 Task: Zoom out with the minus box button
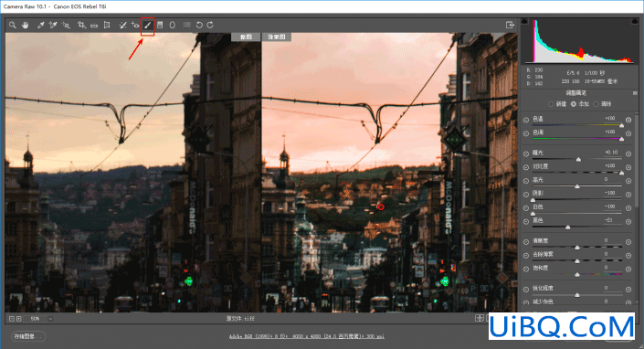tap(12, 319)
